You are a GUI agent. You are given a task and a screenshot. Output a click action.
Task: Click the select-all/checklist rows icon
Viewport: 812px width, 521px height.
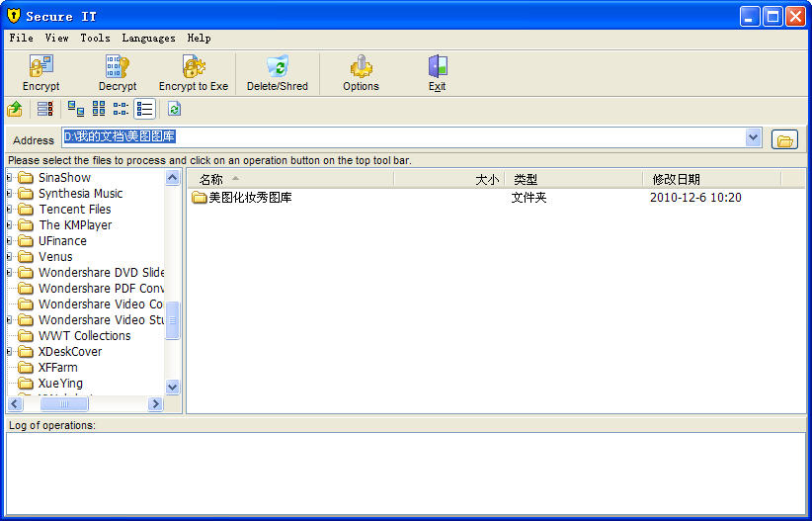[45, 109]
